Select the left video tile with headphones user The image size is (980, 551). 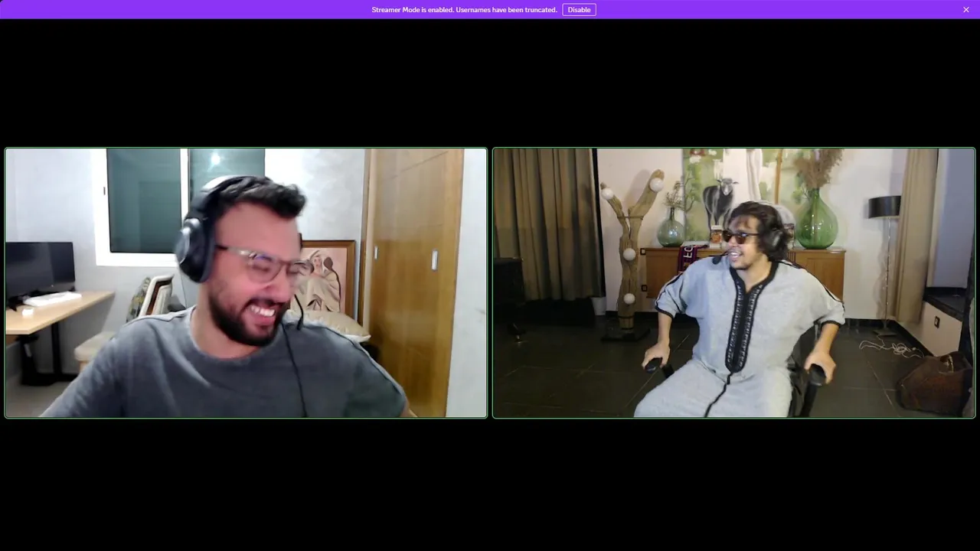[x=246, y=283]
